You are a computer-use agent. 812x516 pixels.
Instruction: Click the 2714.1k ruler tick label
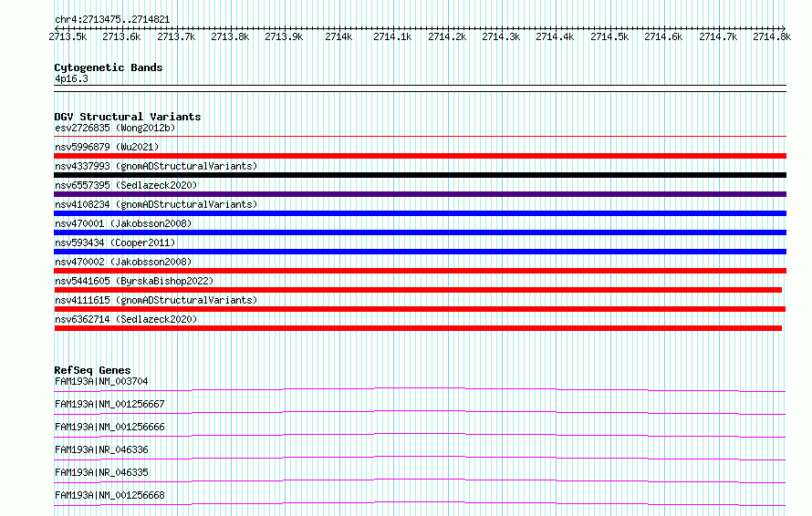(392, 36)
